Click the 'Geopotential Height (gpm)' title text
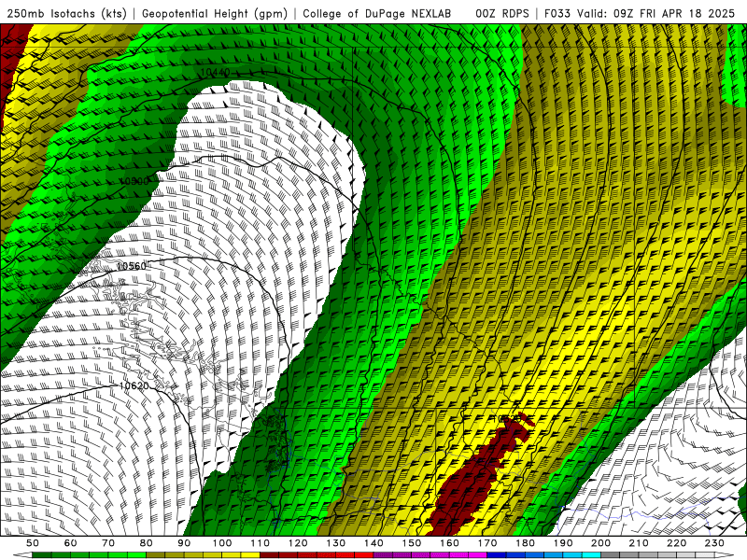The height and width of the screenshot is (560, 747). 215,13
